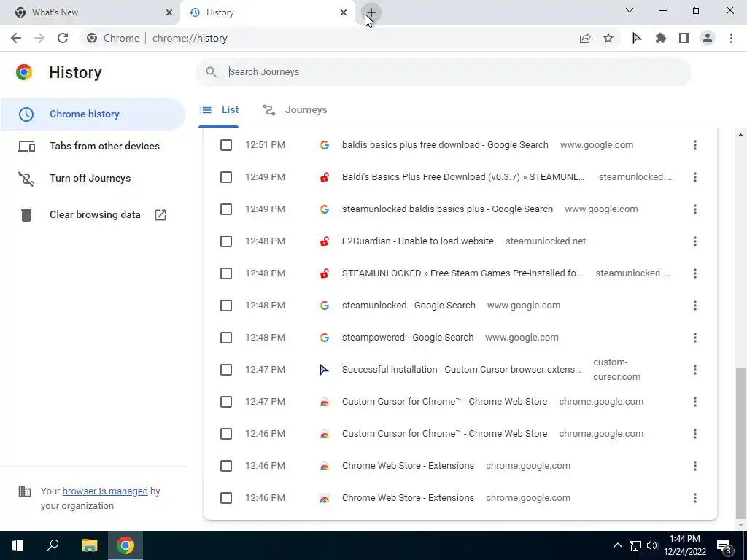
Task: Open the profile avatar menu
Action: [708, 38]
